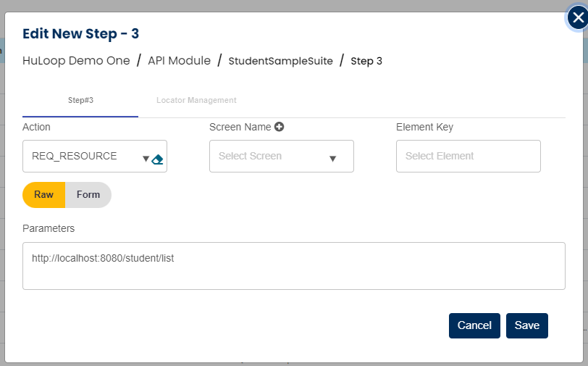The height and width of the screenshot is (366, 588).
Task: Open the Select Screen dropdown arrow
Action: point(333,159)
